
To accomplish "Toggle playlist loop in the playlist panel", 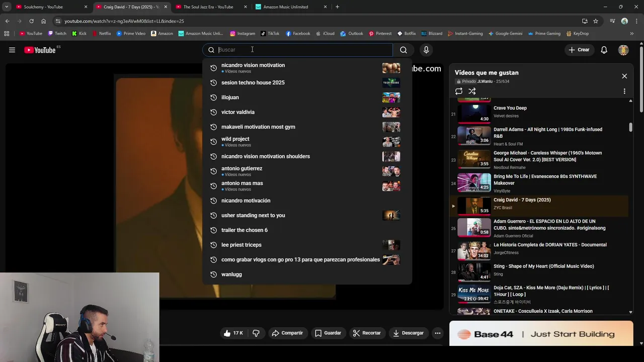I will click(x=459, y=92).
